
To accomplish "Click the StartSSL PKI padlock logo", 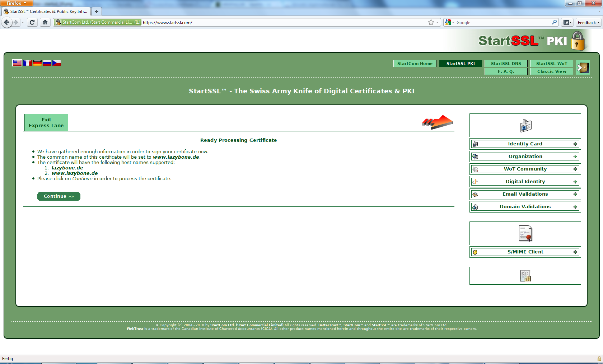I will click(578, 41).
